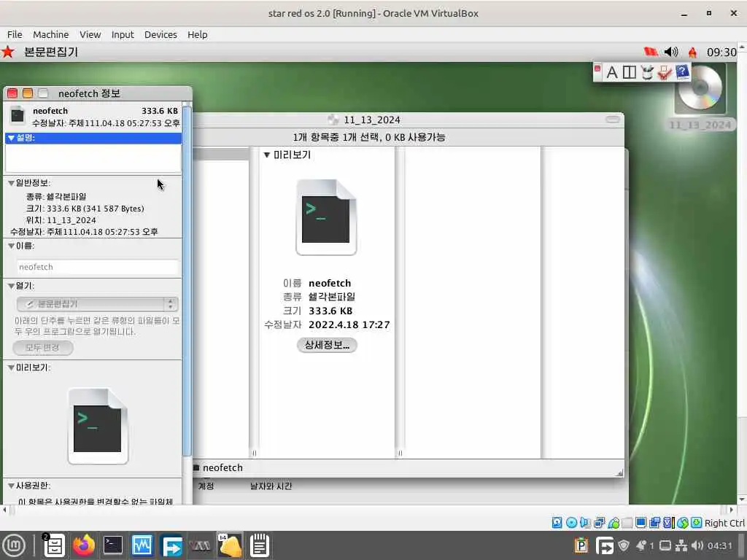Click the neofetch path bar entry

tap(218, 467)
